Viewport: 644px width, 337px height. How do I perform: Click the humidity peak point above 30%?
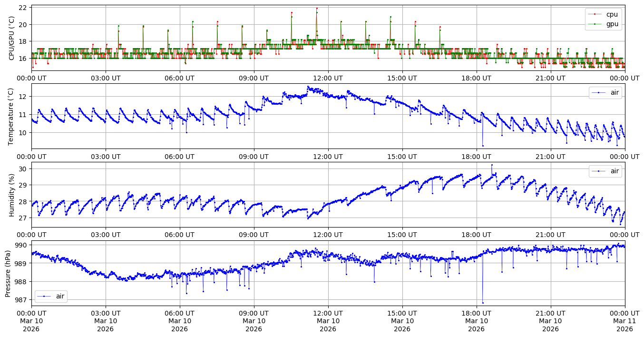coord(492,165)
